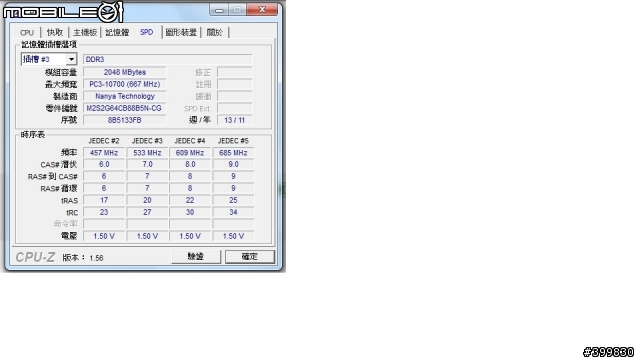Click the CAS# latency 9.0 cell
This screenshot has height=360, width=640.
233,164
